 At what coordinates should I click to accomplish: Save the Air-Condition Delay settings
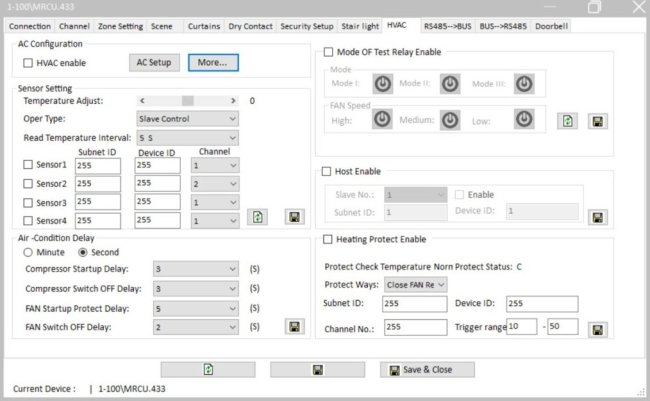(294, 326)
